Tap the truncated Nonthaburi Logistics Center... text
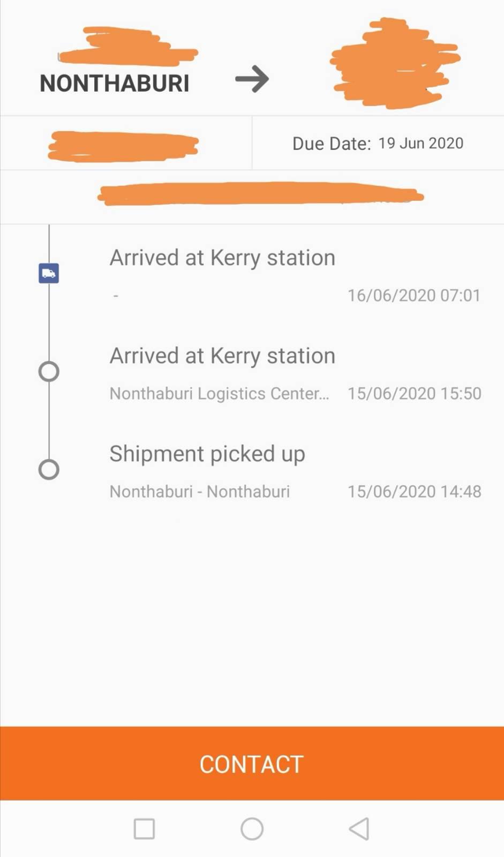Image resolution: width=504 pixels, height=857 pixels. point(220,393)
